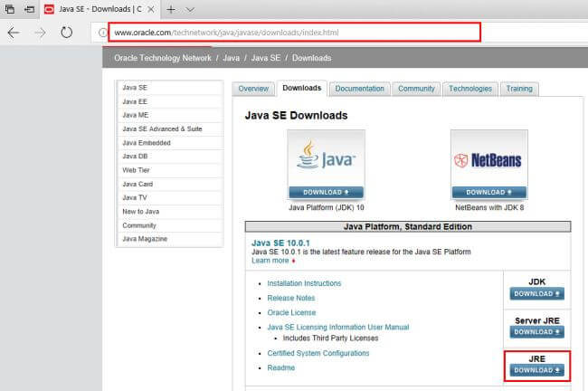Image resolution: width=588 pixels, height=391 pixels.
Task: Select the Downloads tab
Action: point(302,88)
